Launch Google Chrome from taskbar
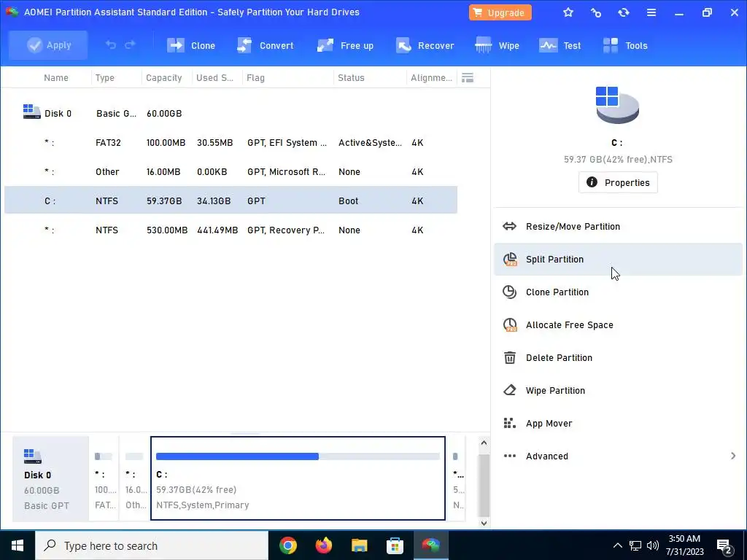The width and height of the screenshot is (747, 560). (287, 545)
